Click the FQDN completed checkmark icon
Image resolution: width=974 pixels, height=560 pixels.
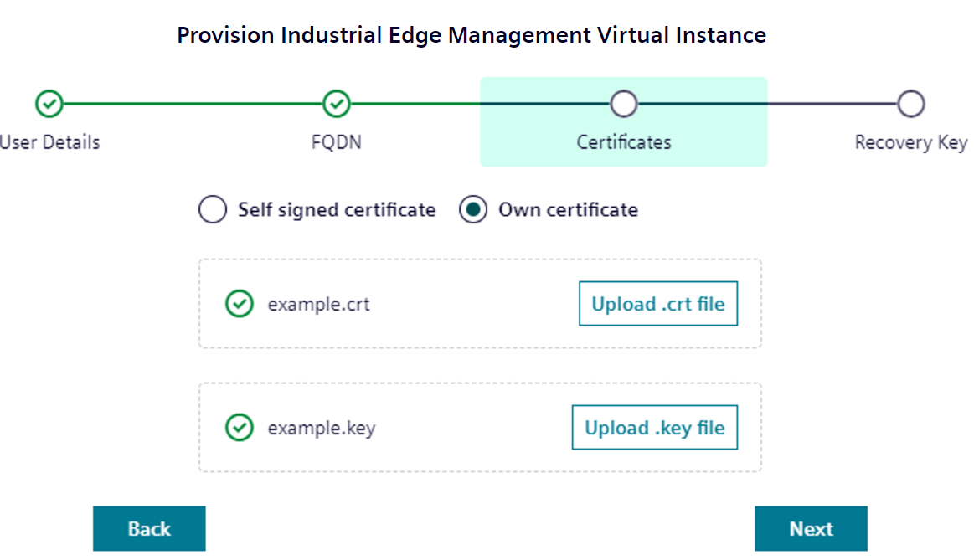337,104
